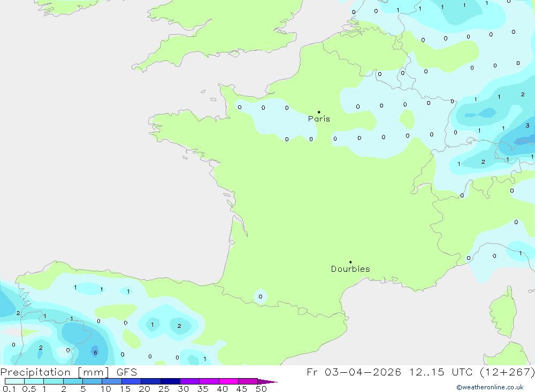Click the Dourbies city name label
Screen dimensions: 535x392
[x=350, y=269]
